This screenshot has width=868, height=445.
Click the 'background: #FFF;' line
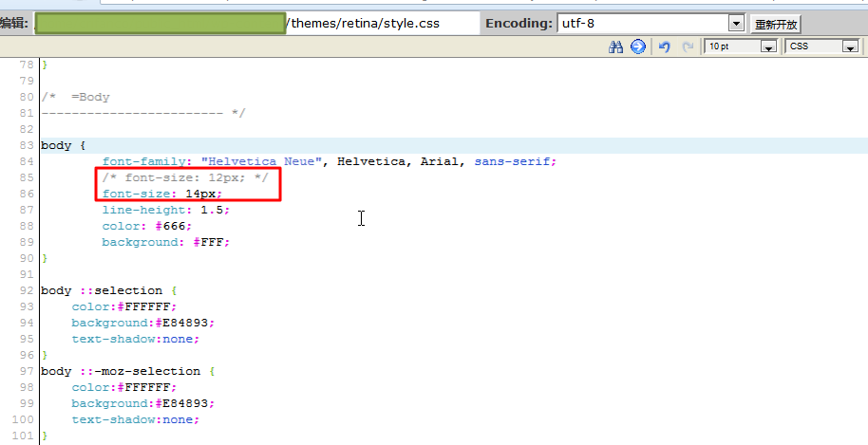[165, 242]
